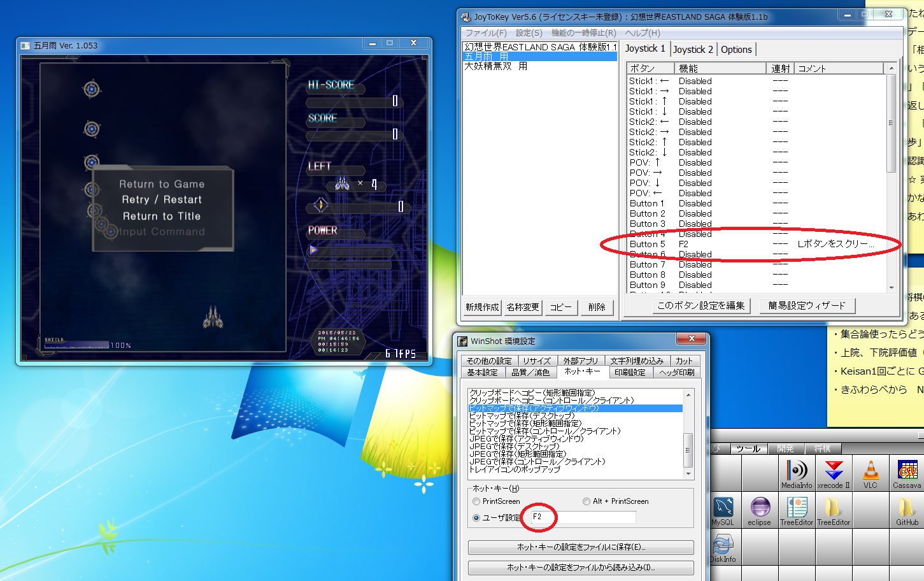Select JPEGで保存(アクティブウィンドウ) in hotkey list
Viewport: 924px width, 581px height.
(576, 439)
